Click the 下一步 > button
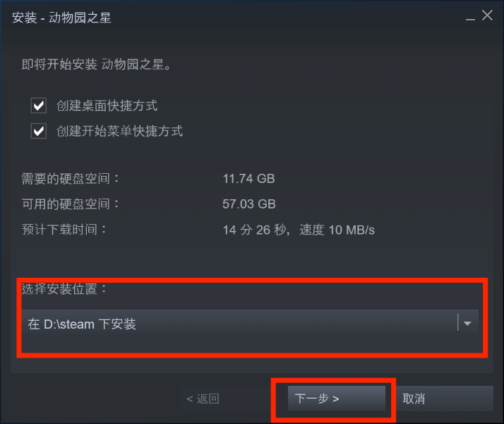504x424 pixels. (337, 399)
